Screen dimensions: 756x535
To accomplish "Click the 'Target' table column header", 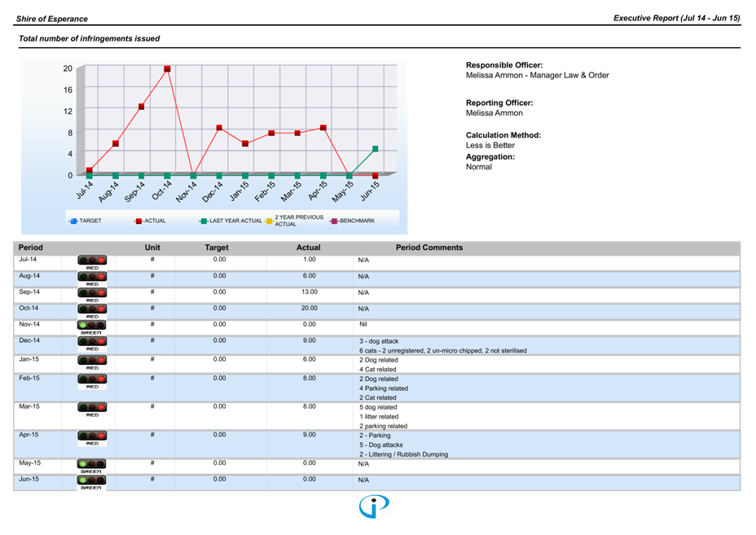I will tap(217, 248).
